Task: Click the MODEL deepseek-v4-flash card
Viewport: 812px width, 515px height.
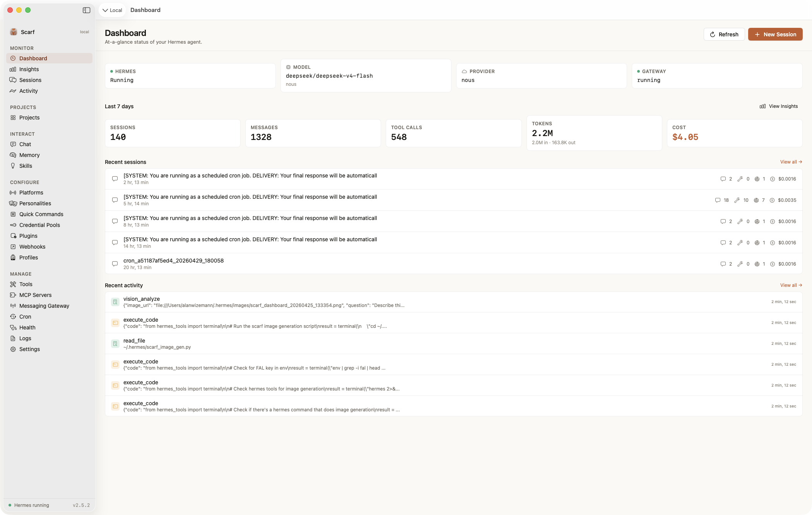Action: [366, 76]
